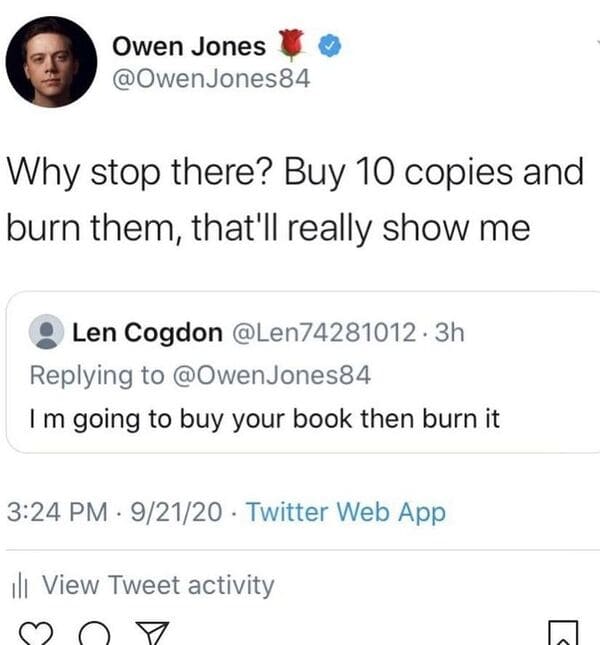Click the @Len74281012 handle
Screen dimensions: 600x645
point(324,332)
